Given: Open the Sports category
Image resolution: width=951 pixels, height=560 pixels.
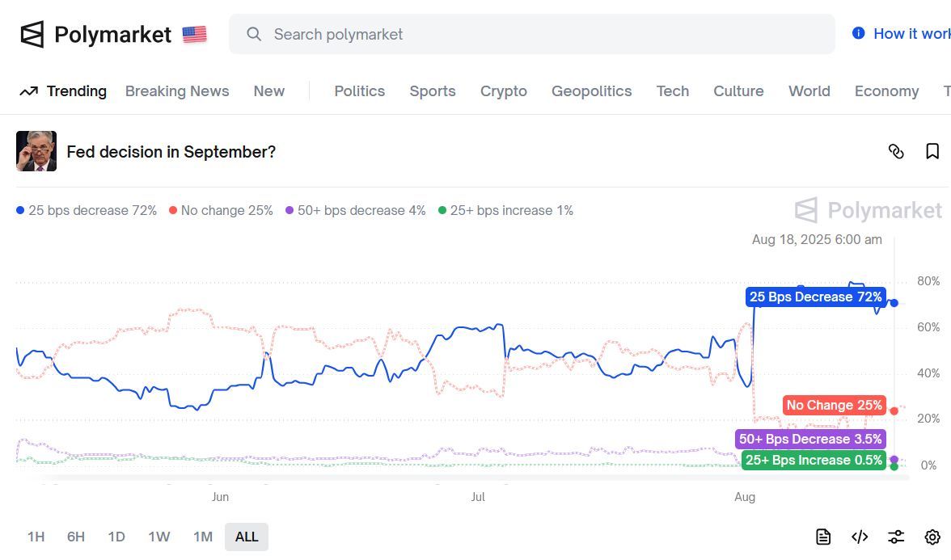Looking at the screenshot, I should tap(433, 91).
